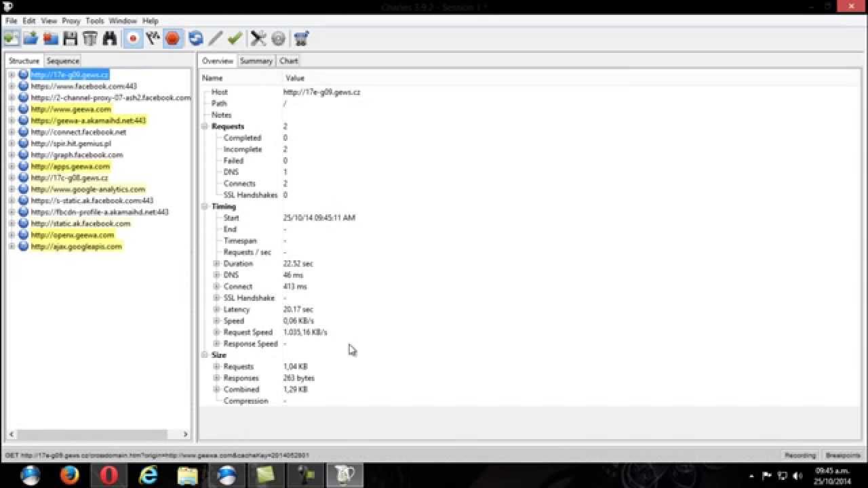This screenshot has width=868, height=488.
Task: Open the Tools menu
Action: click(x=95, y=21)
